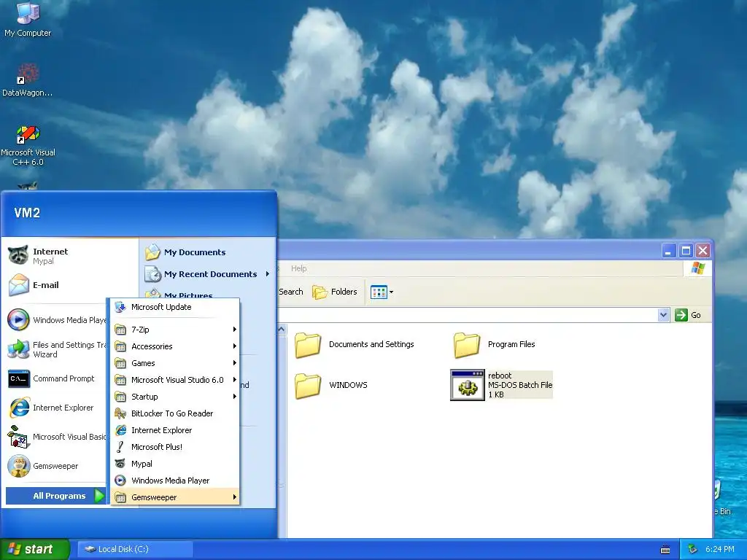Image resolution: width=747 pixels, height=560 pixels.
Task: Open Documents and Settings folder
Action: (x=355, y=345)
